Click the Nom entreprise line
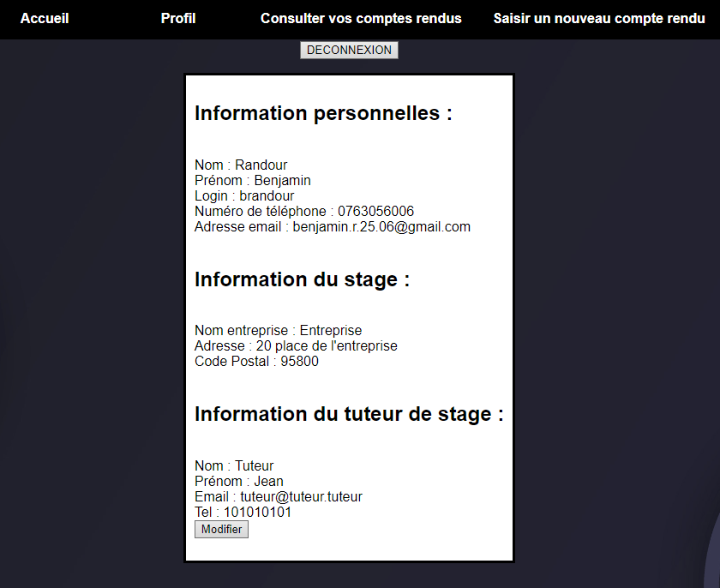 (278, 331)
